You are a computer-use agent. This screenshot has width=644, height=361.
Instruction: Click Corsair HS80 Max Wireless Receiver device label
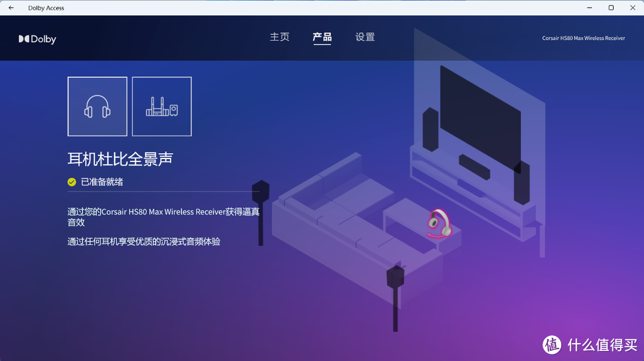[584, 38]
